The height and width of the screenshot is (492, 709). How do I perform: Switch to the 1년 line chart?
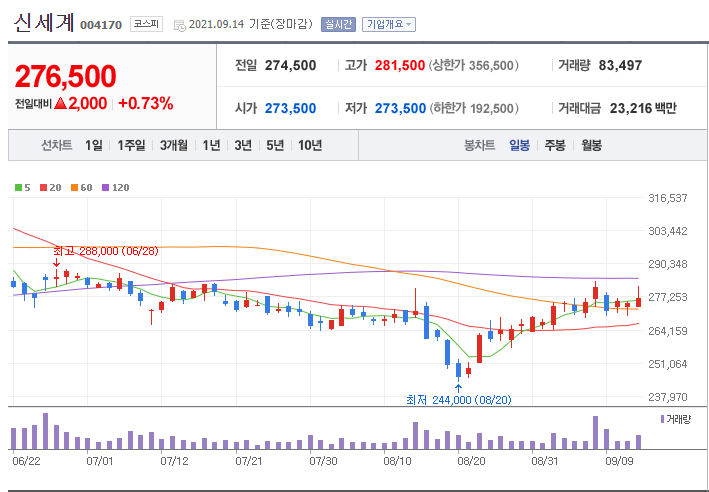(211, 145)
